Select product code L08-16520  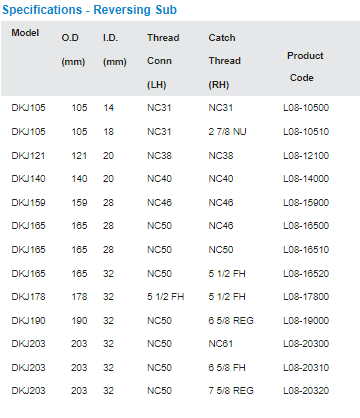tap(306, 274)
